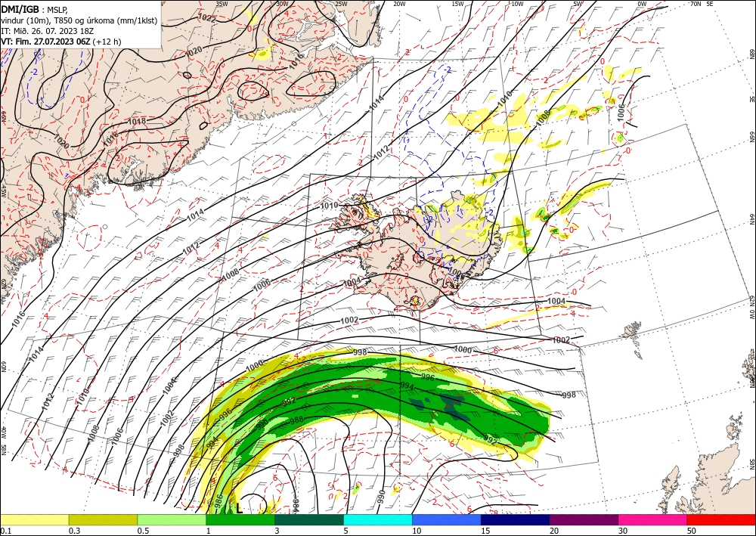Click the '0.5' legend value label
Screen dimensions: 756x536
click(x=143, y=531)
